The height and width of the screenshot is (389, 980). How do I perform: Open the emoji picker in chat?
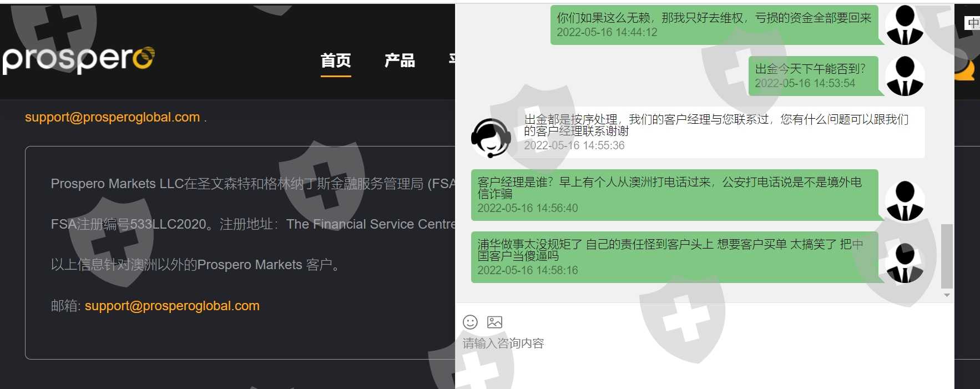click(x=470, y=322)
